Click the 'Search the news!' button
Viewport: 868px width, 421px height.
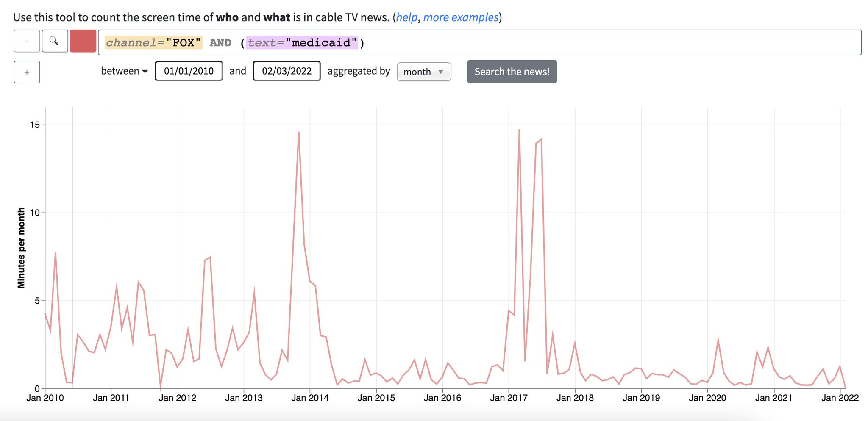click(x=512, y=72)
